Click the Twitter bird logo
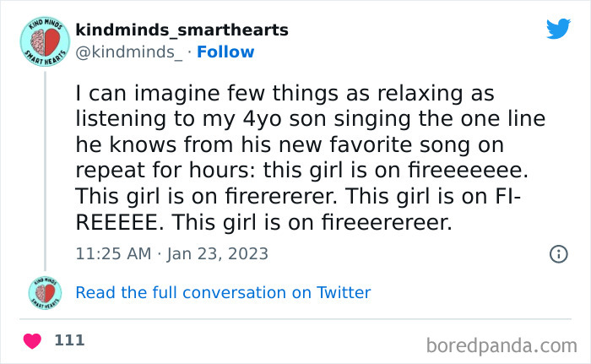591x364 pixels. click(558, 29)
